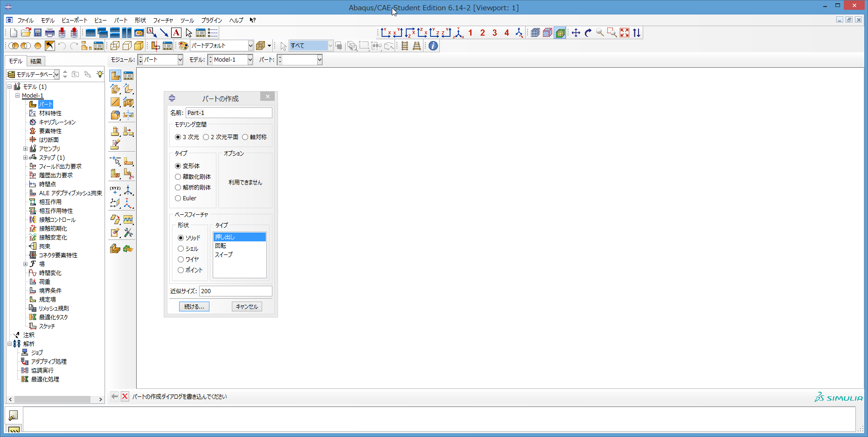
Task: Select the 2次元平面 modeling space radio
Action: pos(206,137)
